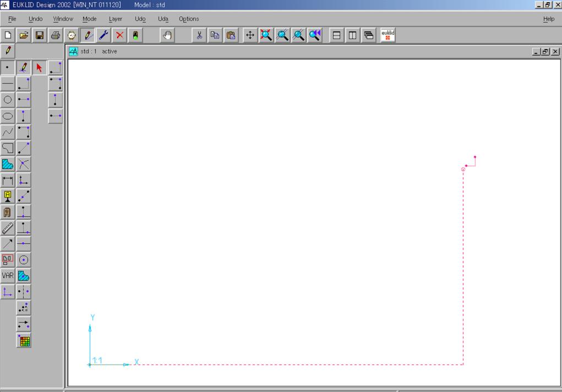
Task: Cascade windows with the overlapping windows icon
Action: point(368,35)
